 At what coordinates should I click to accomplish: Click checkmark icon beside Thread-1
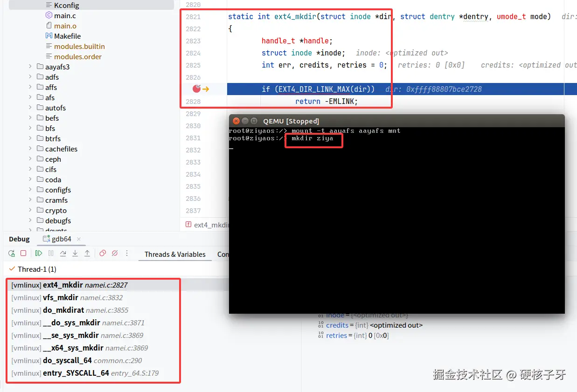point(12,269)
